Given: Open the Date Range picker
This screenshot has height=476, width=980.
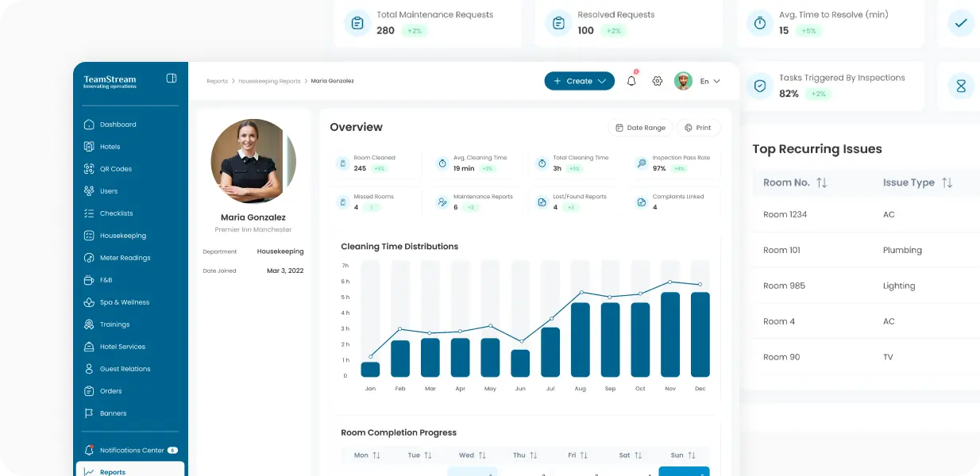Looking at the screenshot, I should (x=640, y=128).
